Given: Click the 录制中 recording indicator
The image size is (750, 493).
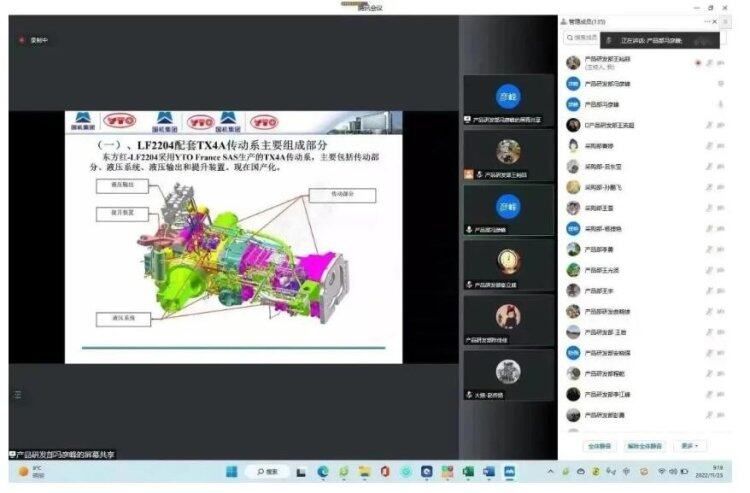Looking at the screenshot, I should (34, 40).
